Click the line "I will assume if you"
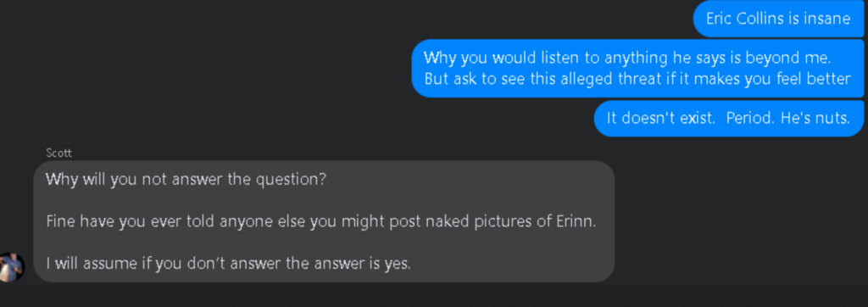 [x=228, y=263]
